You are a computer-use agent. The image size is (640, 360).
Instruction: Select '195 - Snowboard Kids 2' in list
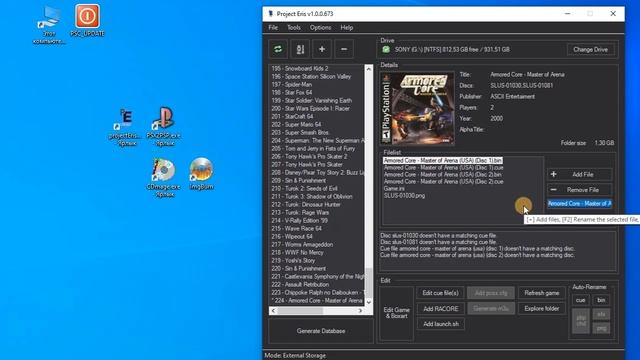(x=300, y=69)
